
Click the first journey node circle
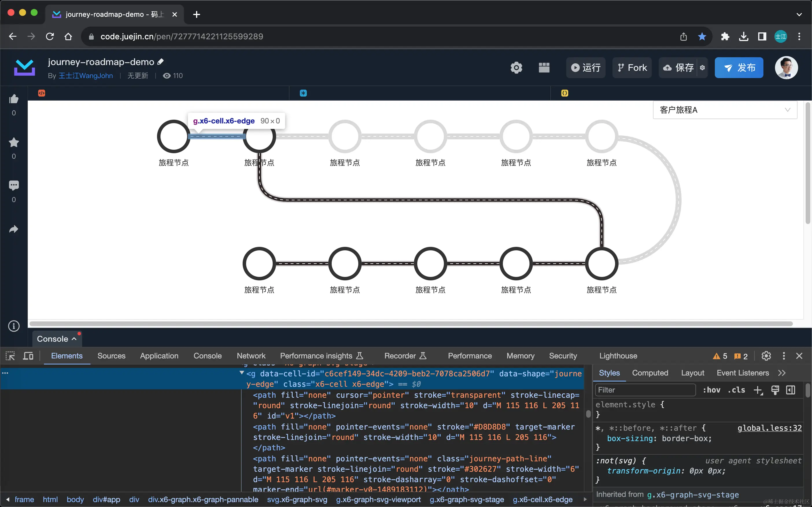click(174, 136)
